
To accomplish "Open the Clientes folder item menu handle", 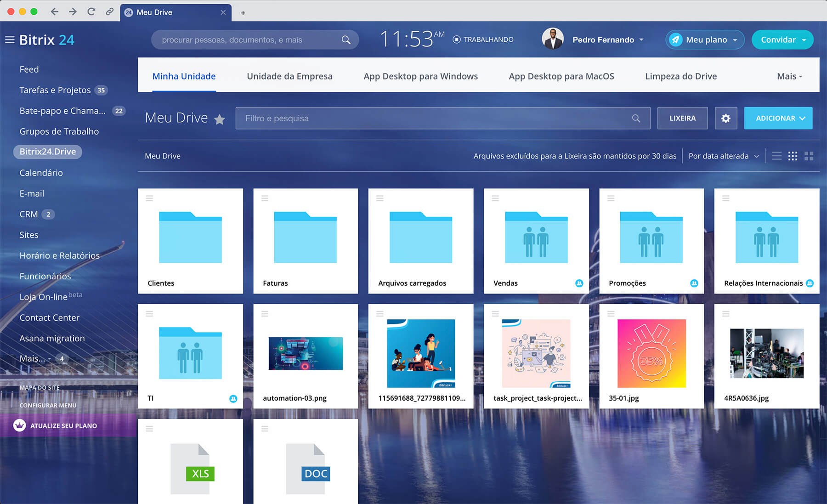I will click(149, 198).
